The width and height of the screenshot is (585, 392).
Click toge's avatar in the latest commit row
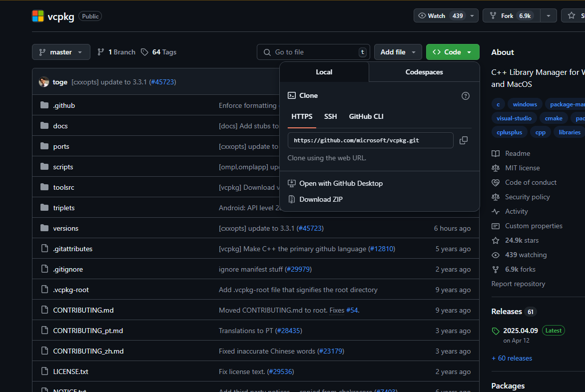click(x=44, y=82)
